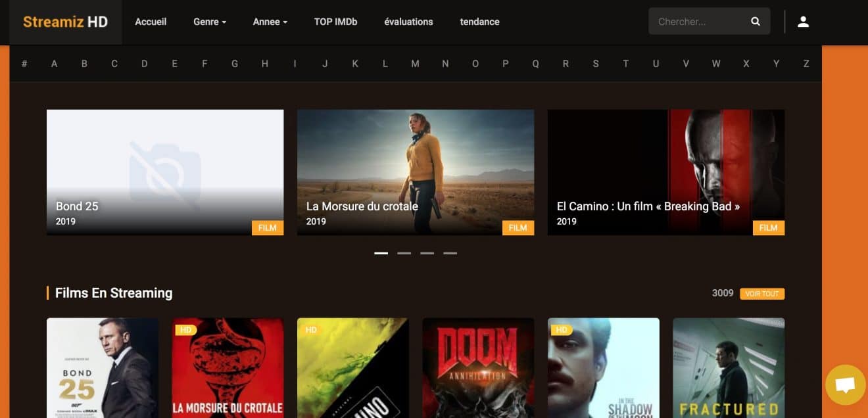Open the Fractured movie poster
This screenshot has width=868, height=418.
728,368
